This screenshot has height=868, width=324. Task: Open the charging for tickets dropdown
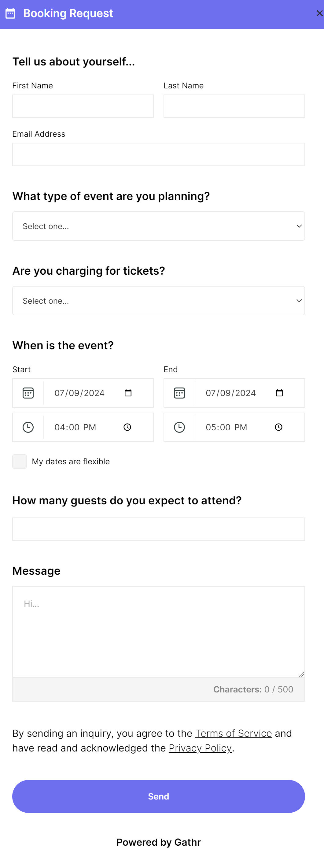(159, 301)
